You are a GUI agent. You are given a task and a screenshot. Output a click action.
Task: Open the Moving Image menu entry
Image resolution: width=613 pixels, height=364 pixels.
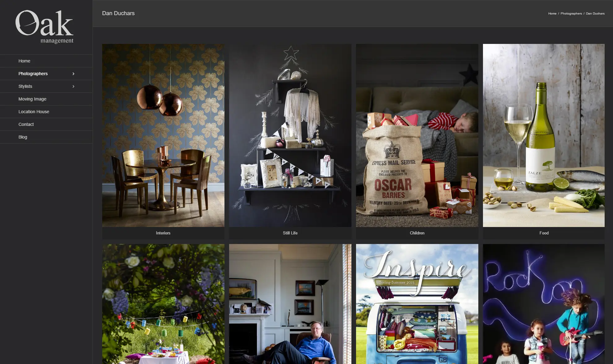pyautogui.click(x=32, y=99)
